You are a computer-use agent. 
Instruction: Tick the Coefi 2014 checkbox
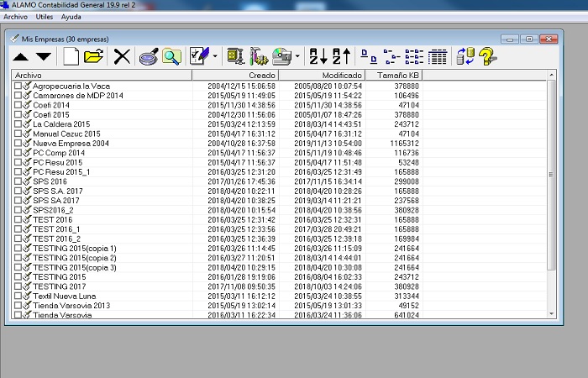[x=18, y=105]
